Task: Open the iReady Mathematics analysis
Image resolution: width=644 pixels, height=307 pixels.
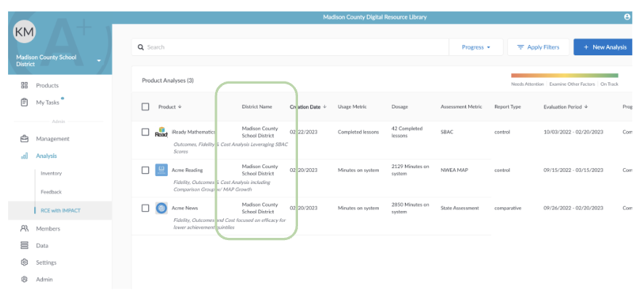Action: [x=193, y=132]
